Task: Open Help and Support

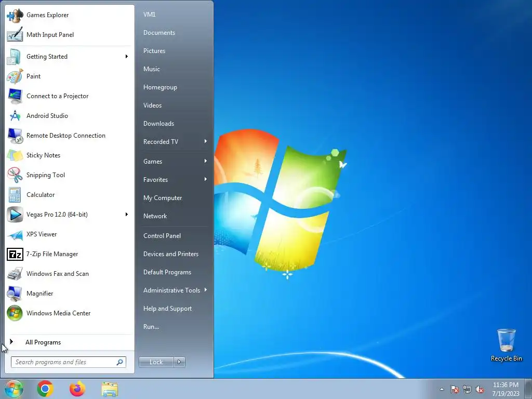Action: 167,309
